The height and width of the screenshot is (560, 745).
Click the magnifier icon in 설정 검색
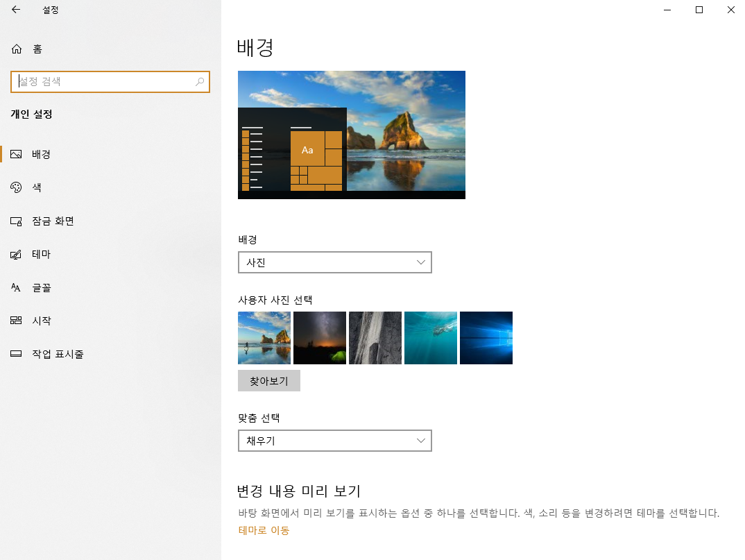point(200,82)
